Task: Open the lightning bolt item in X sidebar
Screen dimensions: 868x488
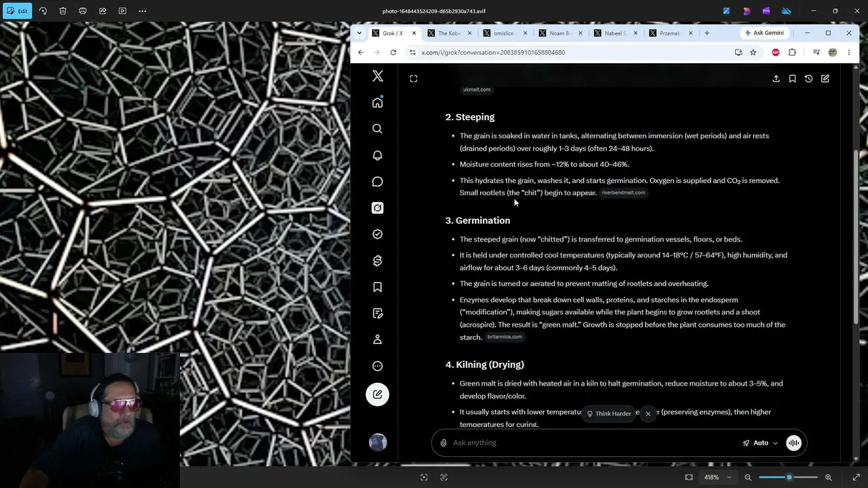Action: coord(378,261)
